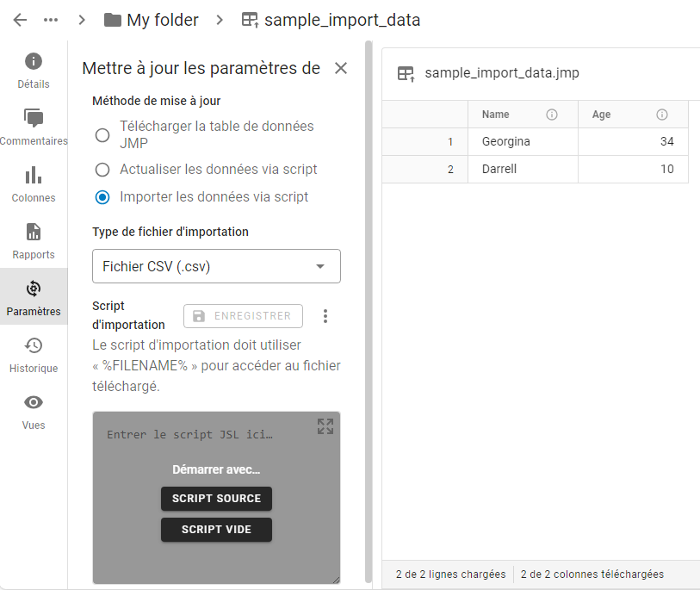Viewport: 700px width, 590px height.
Task: Open the Fichier CSV file type dropdown
Action: coord(216,266)
